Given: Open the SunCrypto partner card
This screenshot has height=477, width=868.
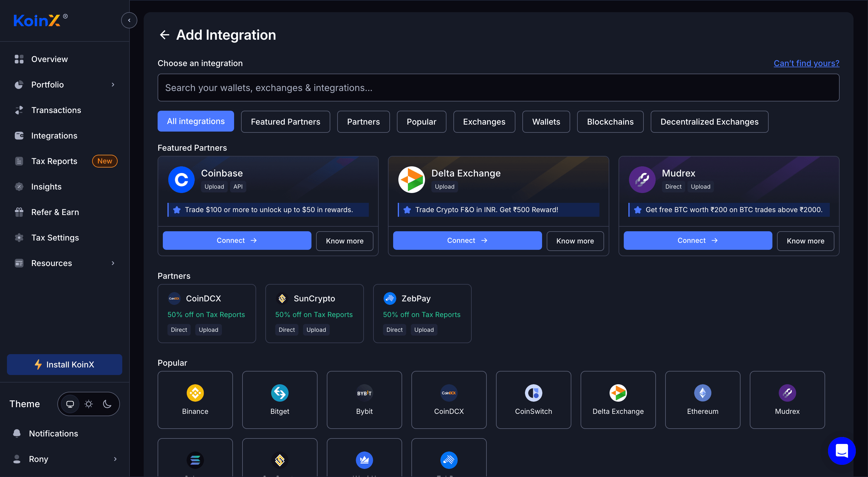Looking at the screenshot, I should [314, 313].
